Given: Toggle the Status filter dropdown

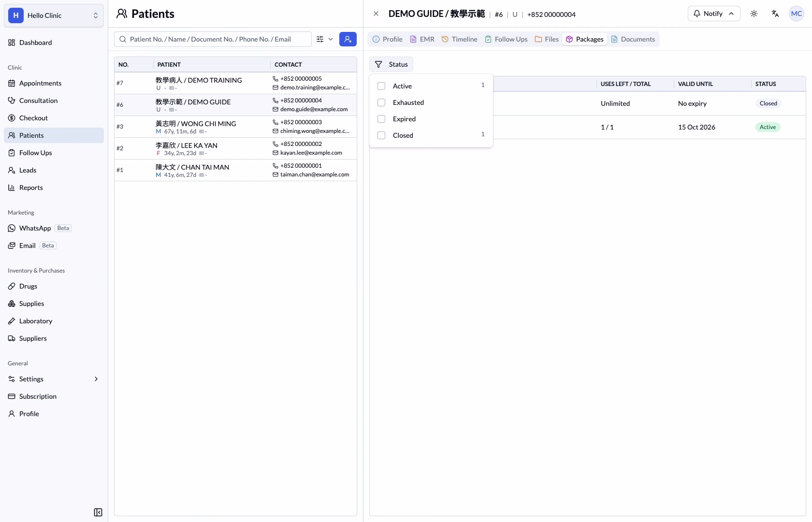Looking at the screenshot, I should point(391,64).
